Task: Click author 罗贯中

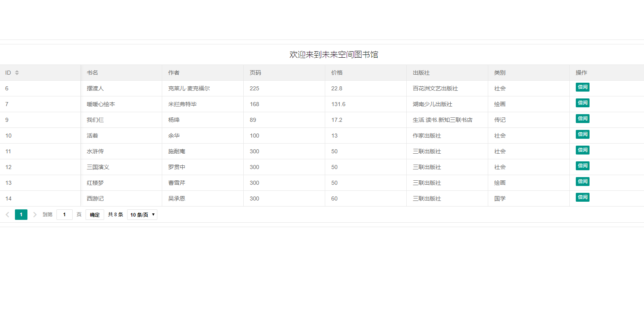Action: tap(177, 167)
